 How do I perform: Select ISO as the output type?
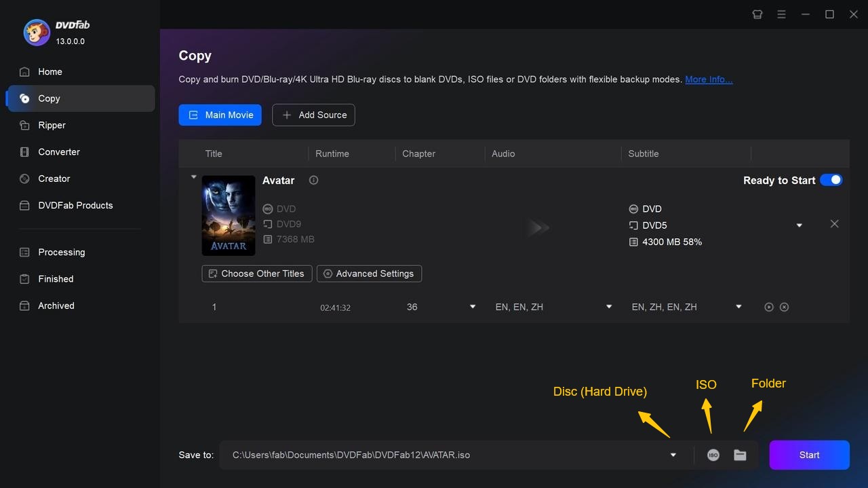click(713, 455)
